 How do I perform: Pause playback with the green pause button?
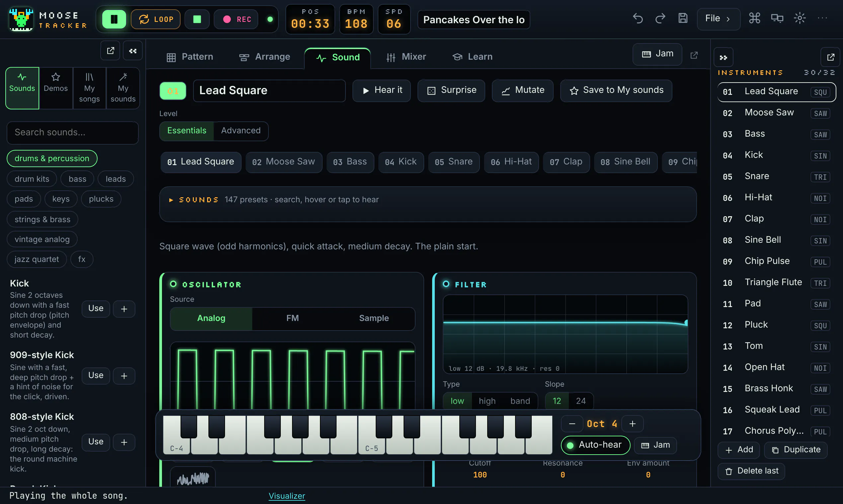pyautogui.click(x=114, y=19)
